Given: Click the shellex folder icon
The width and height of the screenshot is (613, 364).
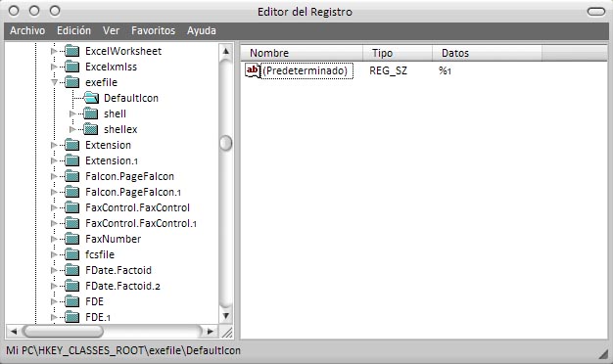Looking at the screenshot, I should (x=91, y=129).
